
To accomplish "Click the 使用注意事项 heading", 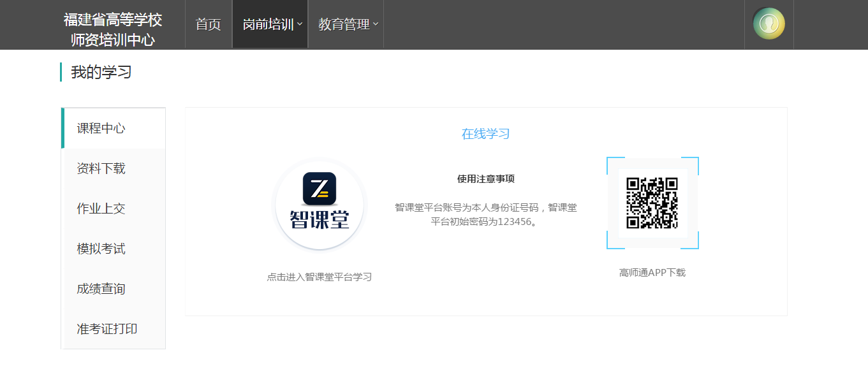I will 485,178.
